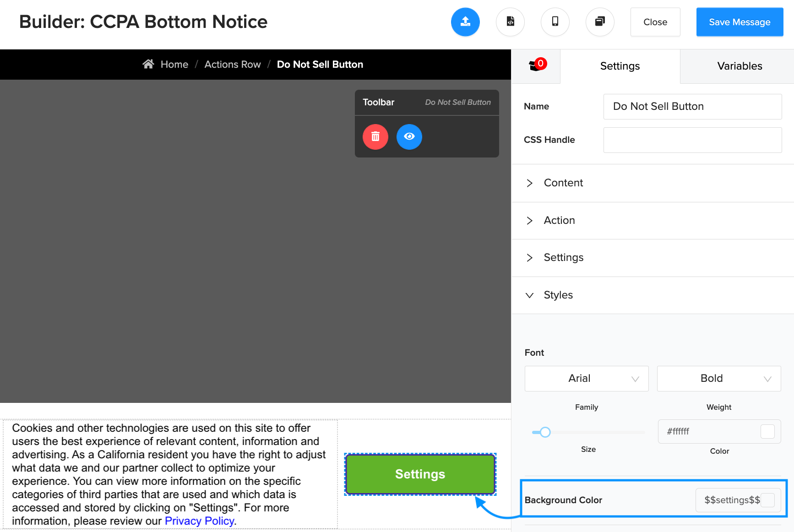Click the Home breadcrumb icon
Viewport: 794px width, 532px height.
[148, 64]
